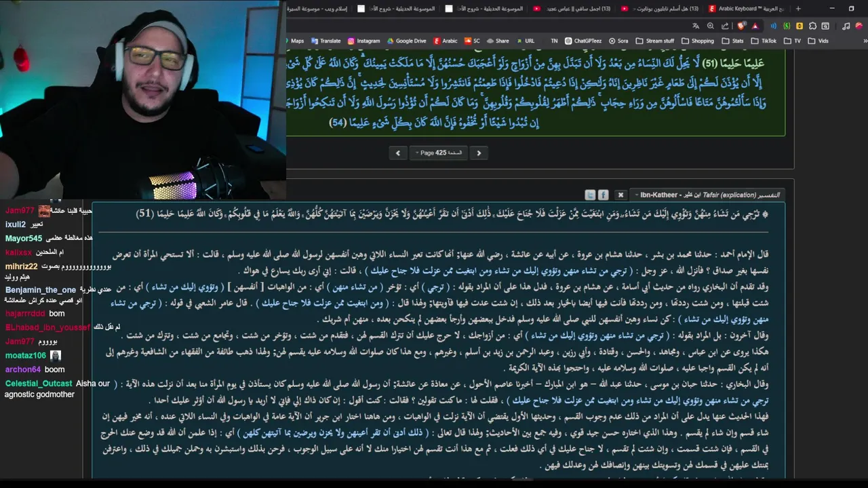Open the Sora bookmark
The image size is (868, 488).
(x=618, y=41)
